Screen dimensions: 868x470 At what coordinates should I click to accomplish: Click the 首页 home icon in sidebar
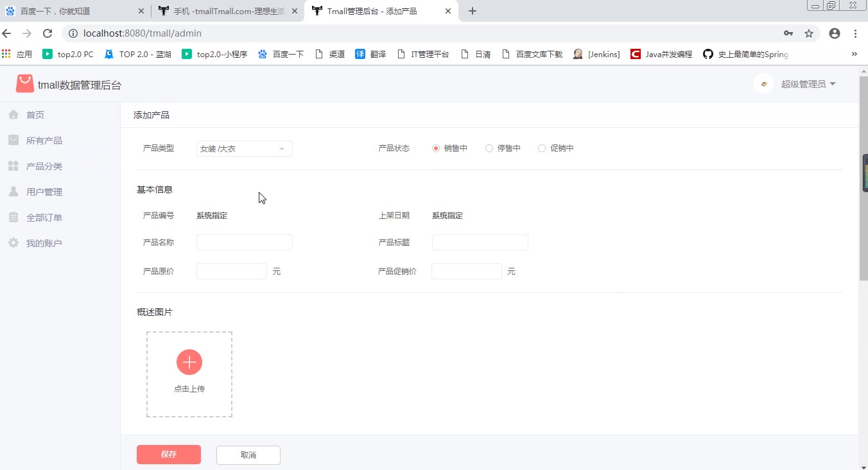13,115
